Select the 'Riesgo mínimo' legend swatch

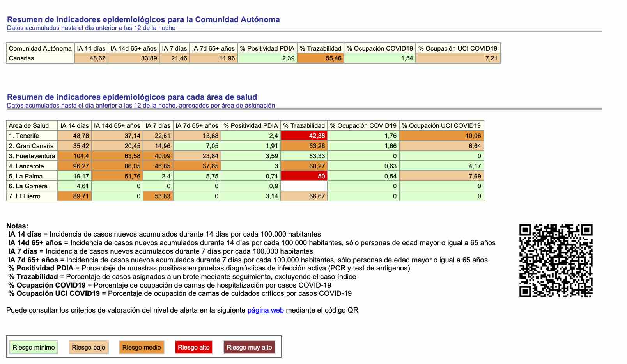click(34, 347)
